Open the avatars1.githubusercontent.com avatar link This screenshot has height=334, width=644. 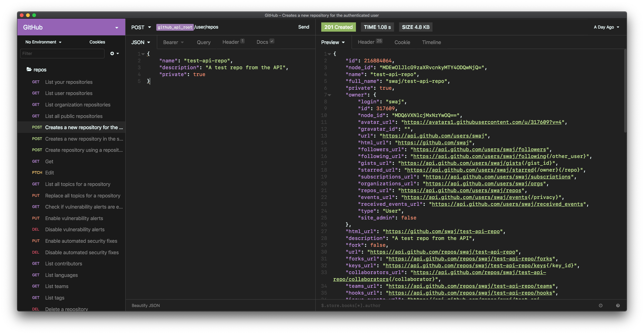(483, 122)
